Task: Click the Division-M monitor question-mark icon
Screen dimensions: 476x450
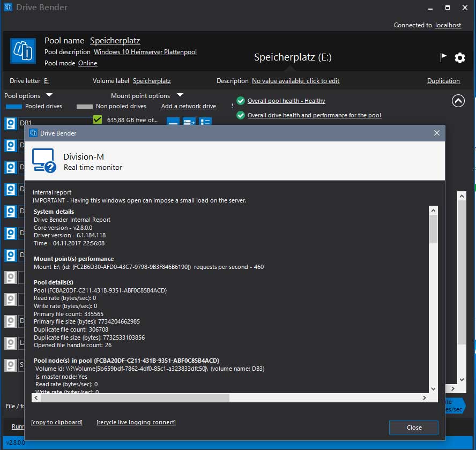Action: coord(44,161)
